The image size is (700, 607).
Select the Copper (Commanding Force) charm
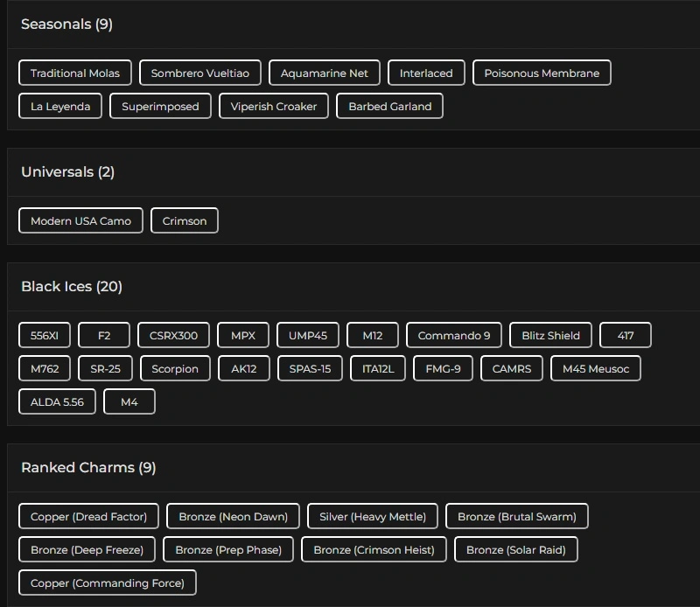tap(108, 583)
